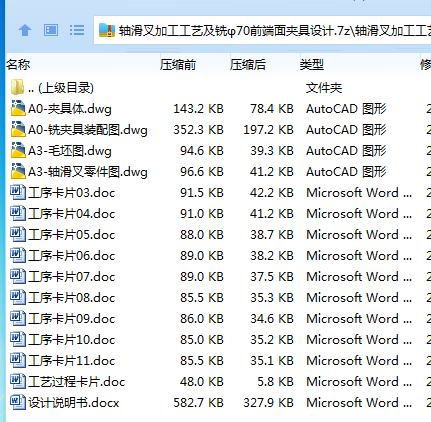Click Word icon of 设计说明书.docx
431x422 pixels.
point(18,402)
